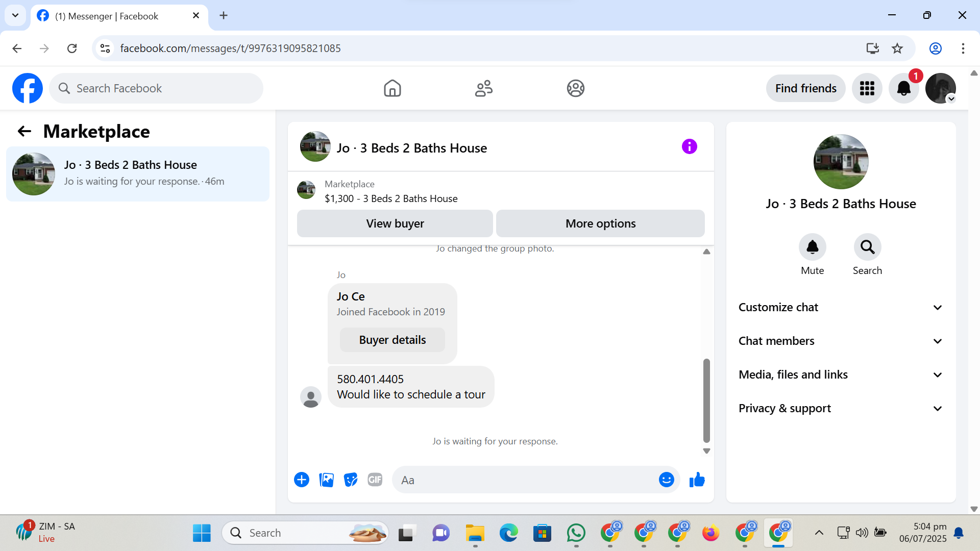980x551 pixels.
Task: View site information icon in address bar
Action: [105, 48]
